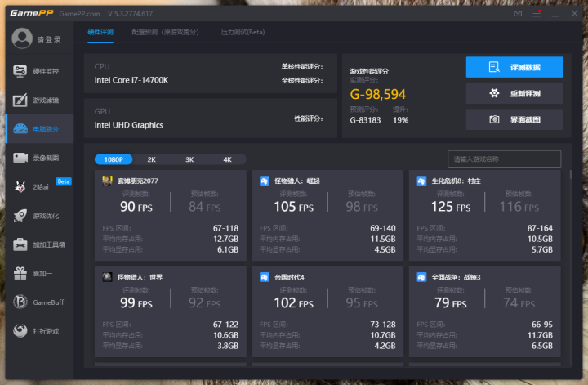Screen dimensions: 588x385
Task: Open 喜加一 gift icon in sidebar
Action: click(20, 273)
